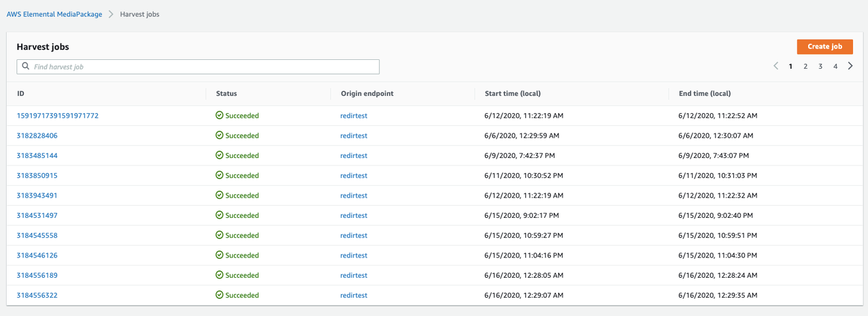868x316 pixels.
Task: Click the search magnifier icon
Action: point(26,67)
